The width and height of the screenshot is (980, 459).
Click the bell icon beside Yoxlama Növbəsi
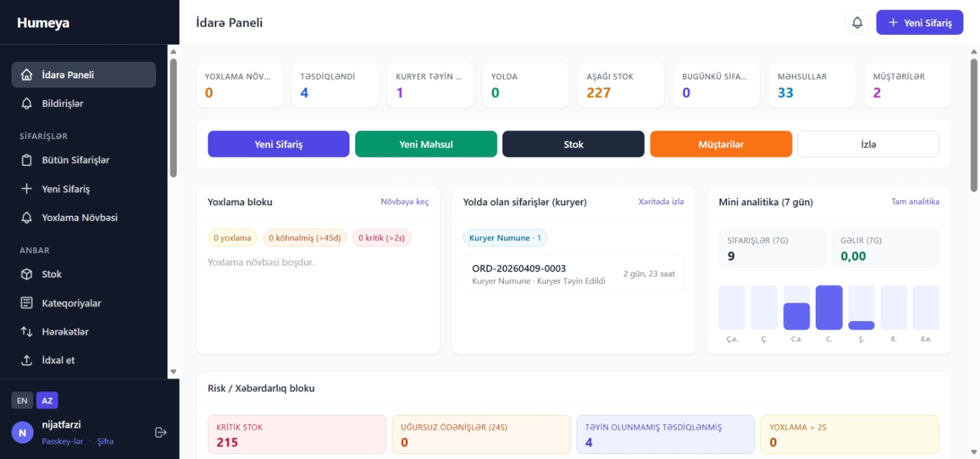coord(26,218)
